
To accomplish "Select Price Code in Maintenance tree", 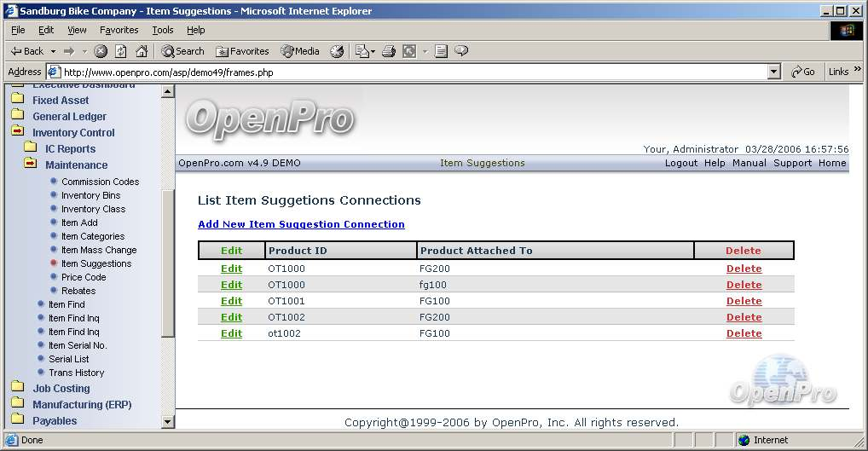I will pos(84,277).
